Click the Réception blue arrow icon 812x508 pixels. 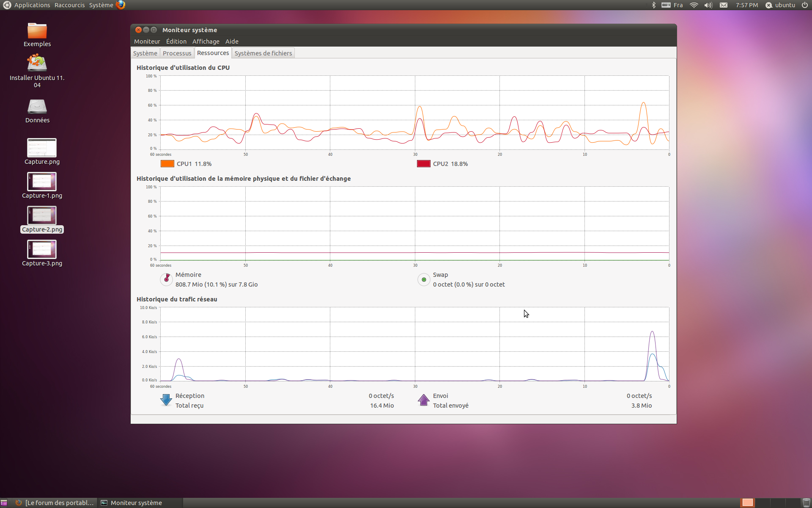click(x=166, y=400)
